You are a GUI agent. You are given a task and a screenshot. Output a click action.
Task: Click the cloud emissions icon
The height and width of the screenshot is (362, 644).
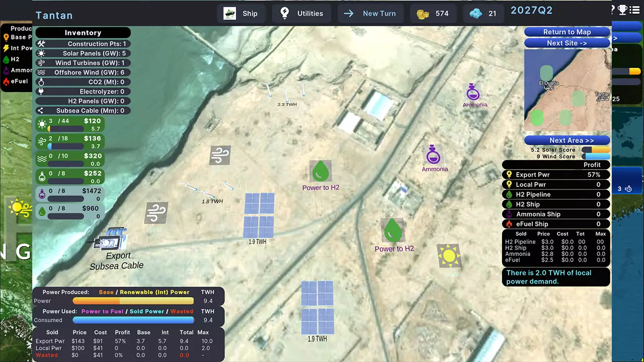pos(475,14)
